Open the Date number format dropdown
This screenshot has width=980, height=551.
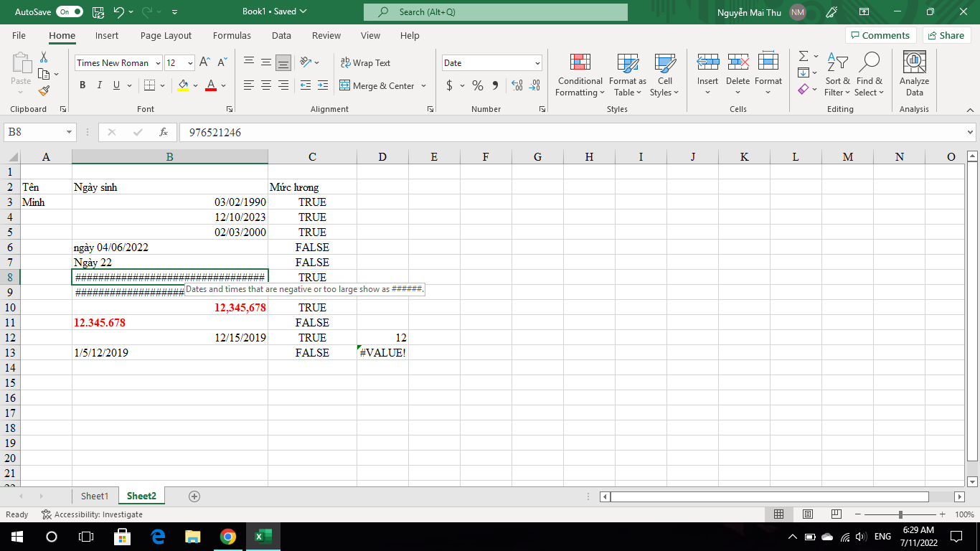537,63
